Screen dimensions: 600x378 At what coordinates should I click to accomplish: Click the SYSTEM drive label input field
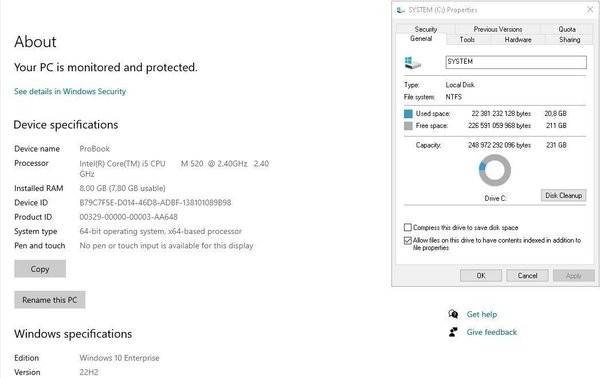[x=516, y=62]
